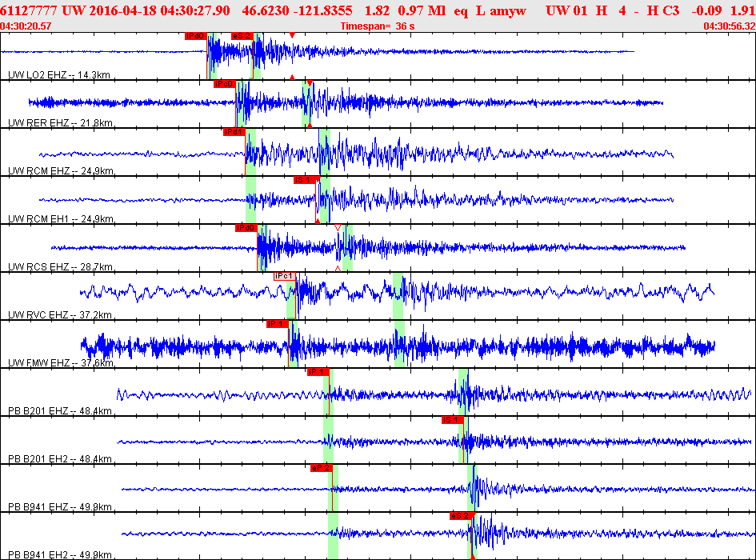Click the end time 04:30:56.32

pos(730,26)
